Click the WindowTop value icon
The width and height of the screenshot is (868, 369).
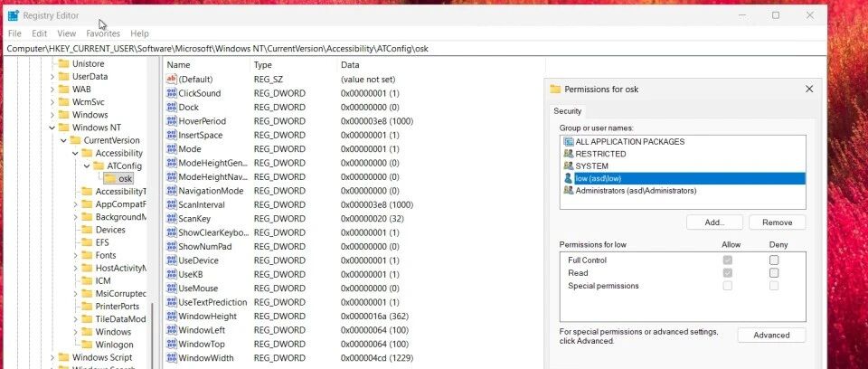click(x=172, y=344)
